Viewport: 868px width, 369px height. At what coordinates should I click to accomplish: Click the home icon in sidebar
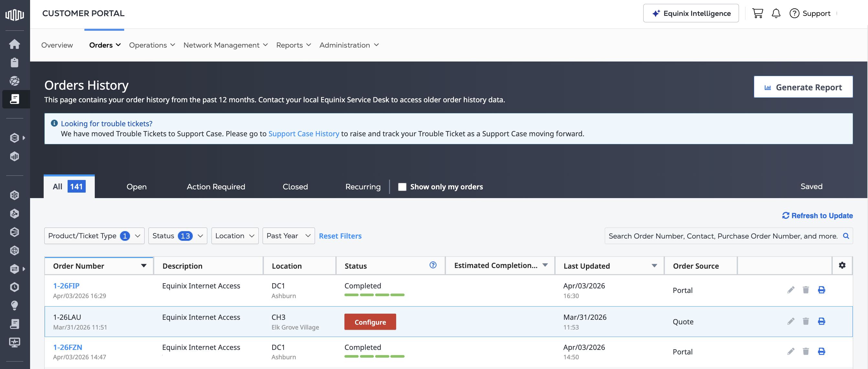point(15,44)
